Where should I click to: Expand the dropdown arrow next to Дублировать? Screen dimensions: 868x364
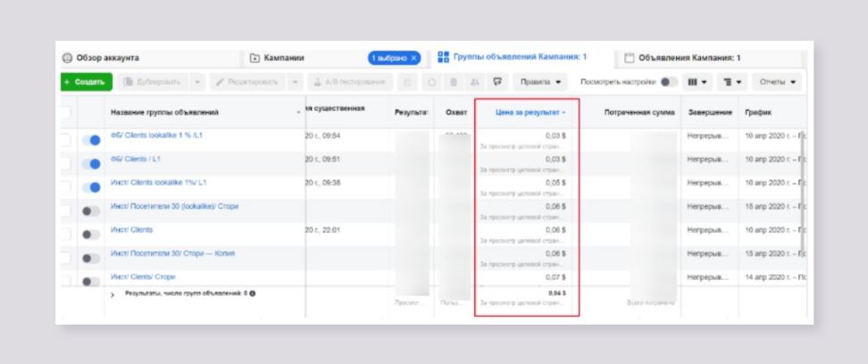point(197,82)
